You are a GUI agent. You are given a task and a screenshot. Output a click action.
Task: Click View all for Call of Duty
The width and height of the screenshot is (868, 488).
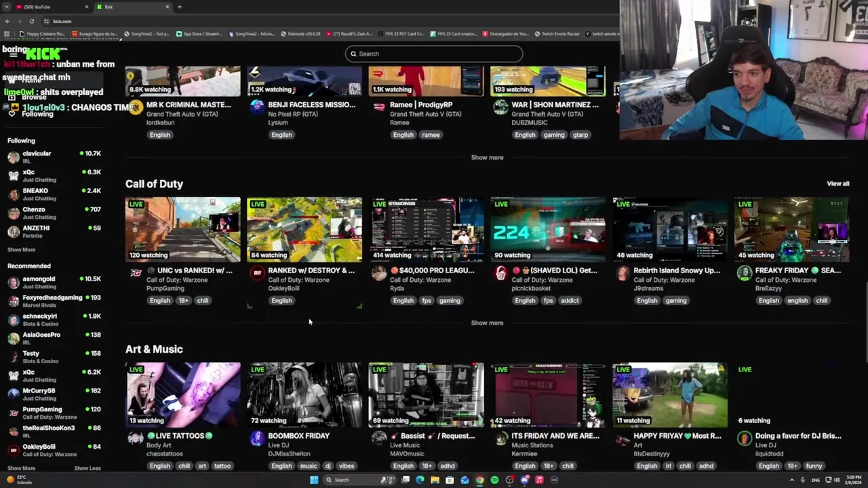837,184
